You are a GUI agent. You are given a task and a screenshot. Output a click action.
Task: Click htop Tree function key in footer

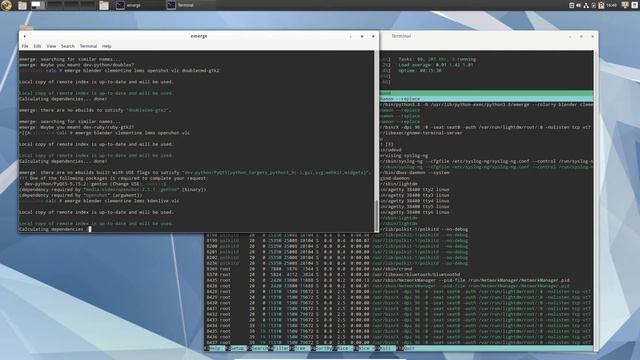301,348
